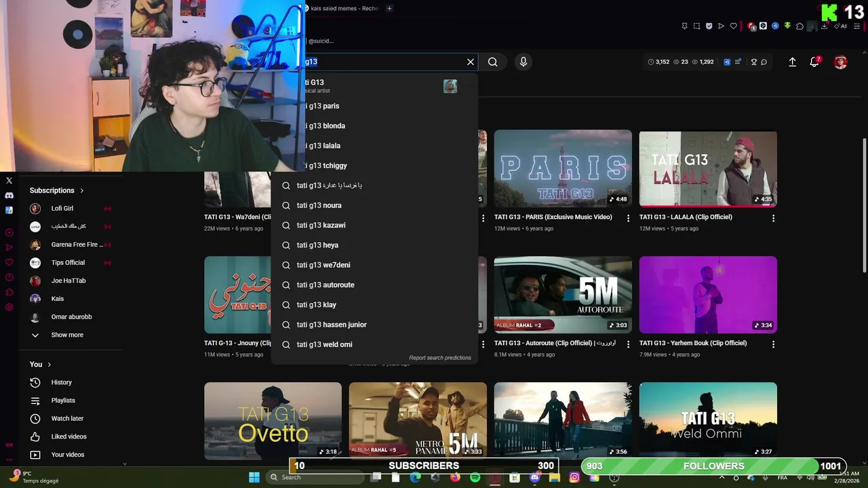Open more options for Autoroute video

[x=628, y=344]
